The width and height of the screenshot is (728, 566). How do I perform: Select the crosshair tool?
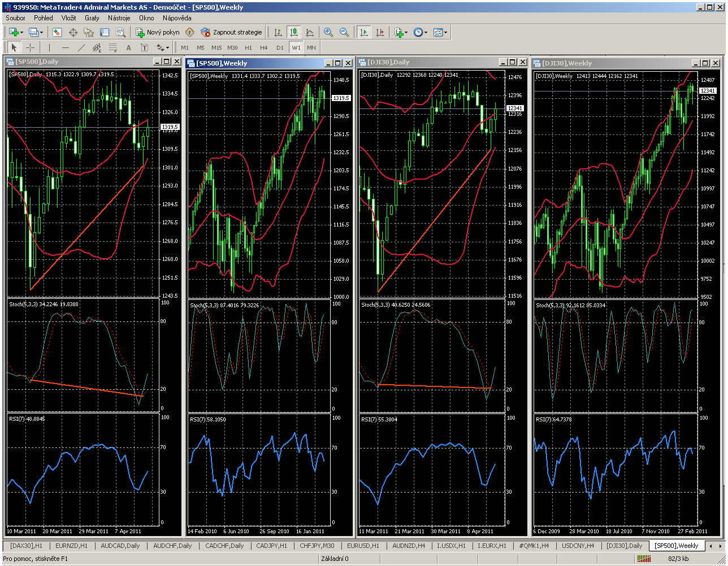click(30, 47)
